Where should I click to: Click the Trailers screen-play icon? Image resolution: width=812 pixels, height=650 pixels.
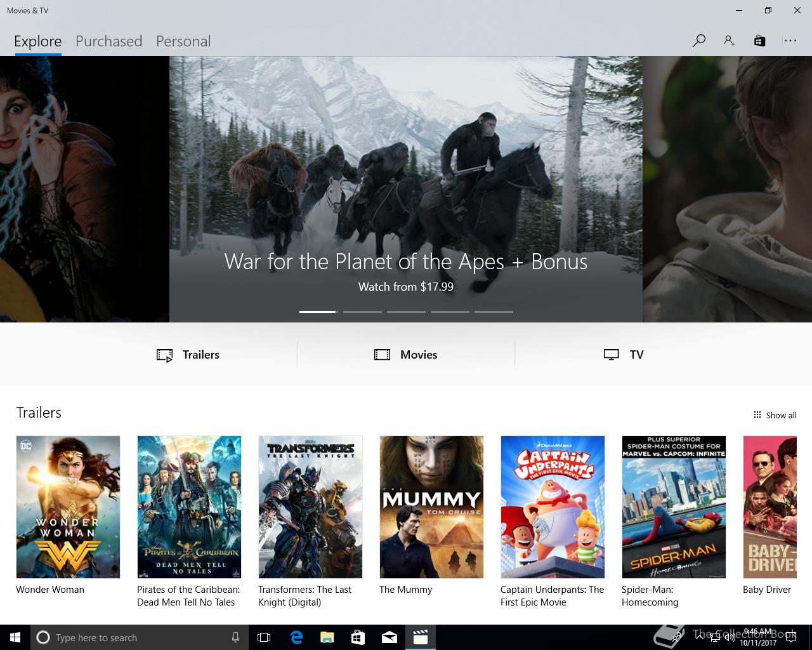[x=165, y=355]
